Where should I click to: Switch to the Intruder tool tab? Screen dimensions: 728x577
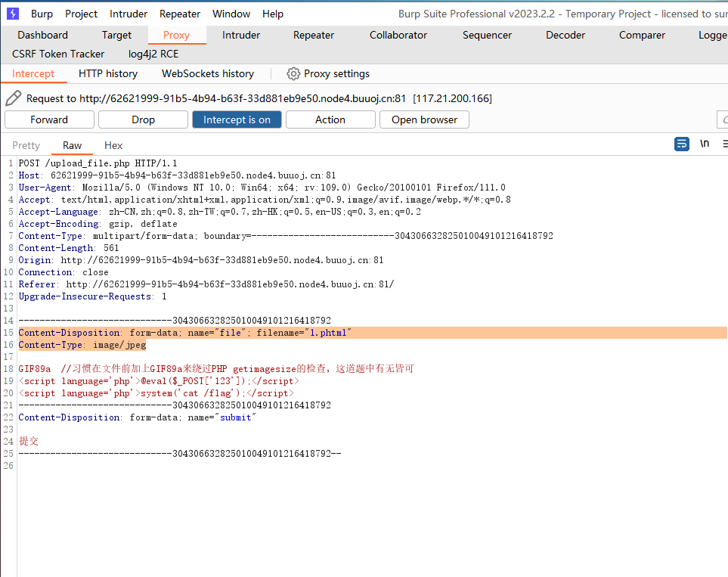[241, 35]
